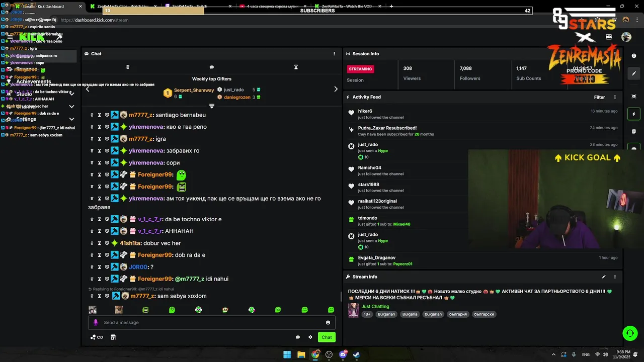The width and height of the screenshot is (644, 362).
Task: Open the Chat panel three-dot menu
Action: [334, 54]
